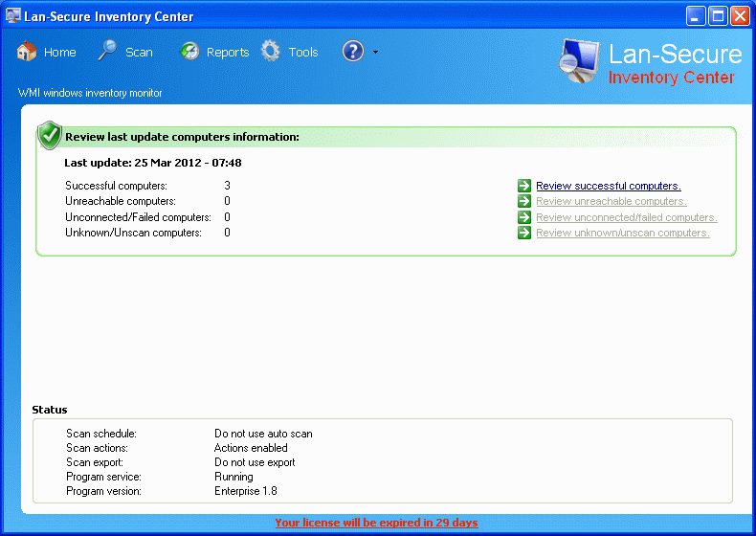Open the Tools menu label
756x536 pixels.
(x=303, y=52)
